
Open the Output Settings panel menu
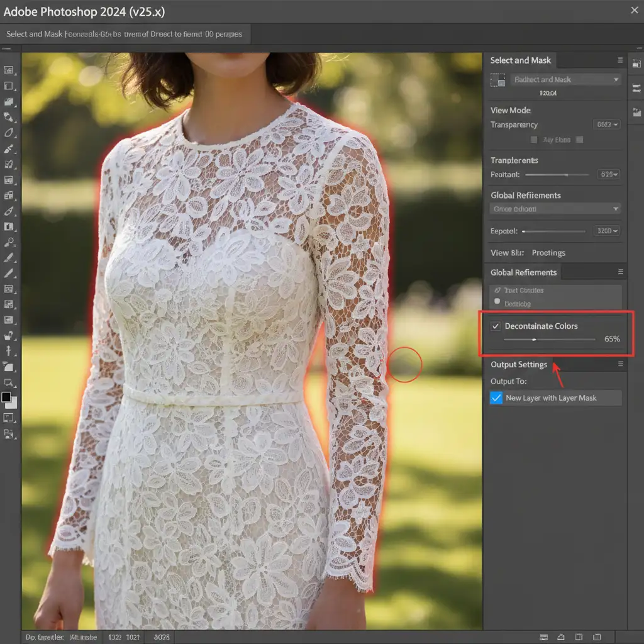pos(620,364)
